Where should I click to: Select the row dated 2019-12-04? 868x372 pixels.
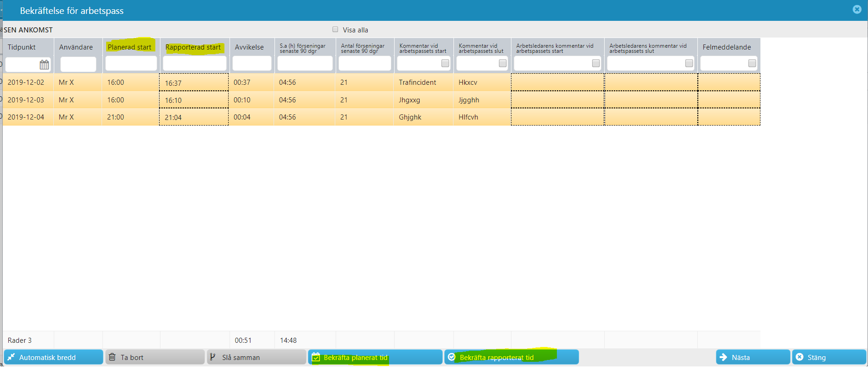coord(381,117)
